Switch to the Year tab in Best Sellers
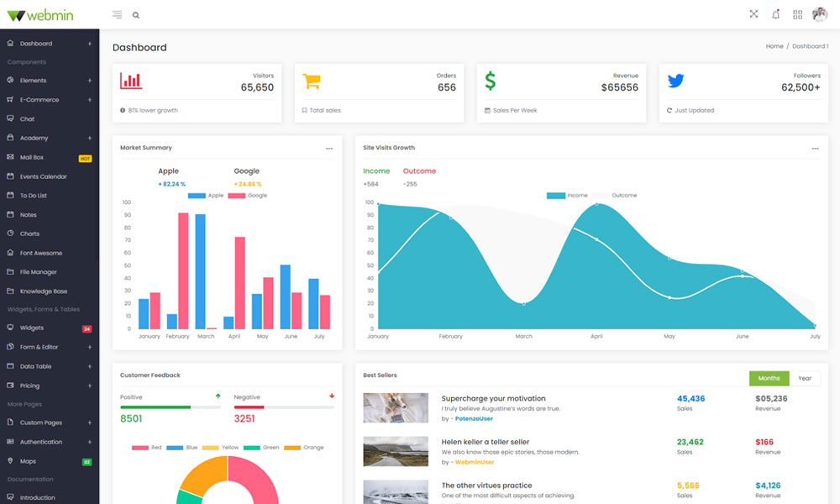The image size is (840, 504). [x=805, y=378]
